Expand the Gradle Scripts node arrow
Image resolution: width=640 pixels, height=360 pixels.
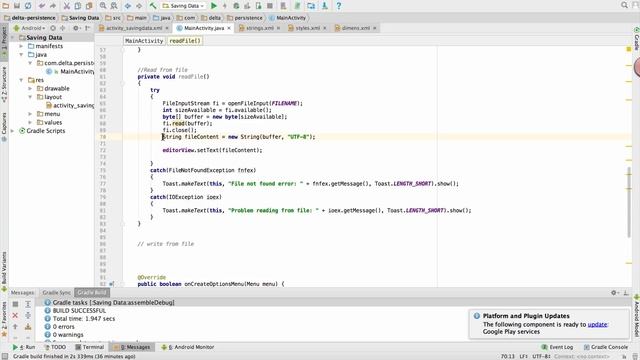(13, 131)
